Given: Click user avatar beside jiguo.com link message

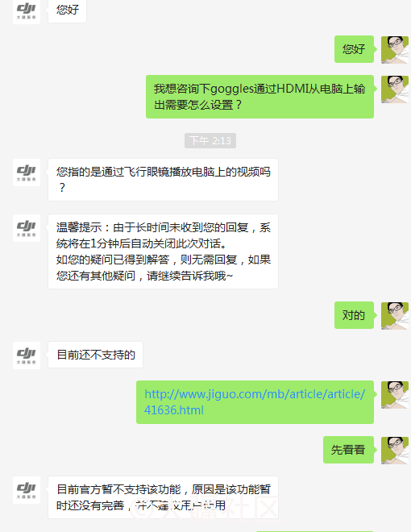Looking at the screenshot, I should click(x=395, y=395).
